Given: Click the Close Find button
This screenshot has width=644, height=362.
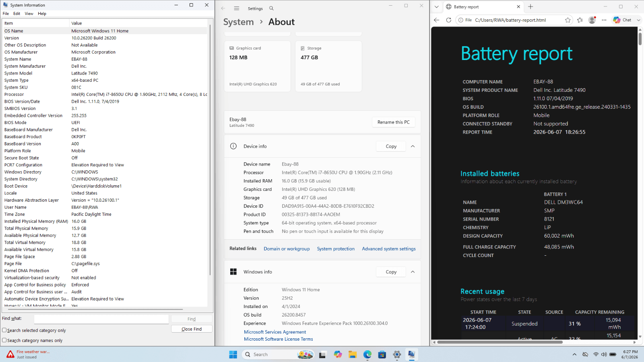Looking at the screenshot, I should click(192, 329).
